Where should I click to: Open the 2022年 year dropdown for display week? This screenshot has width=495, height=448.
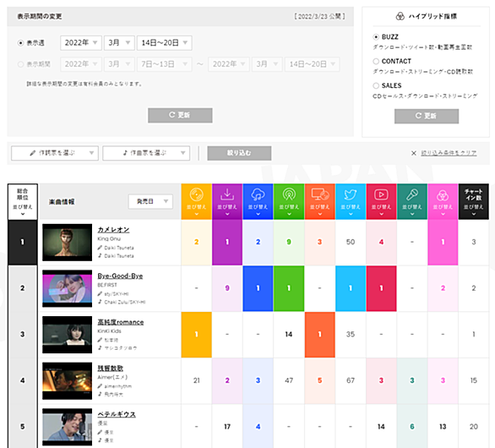coord(81,42)
